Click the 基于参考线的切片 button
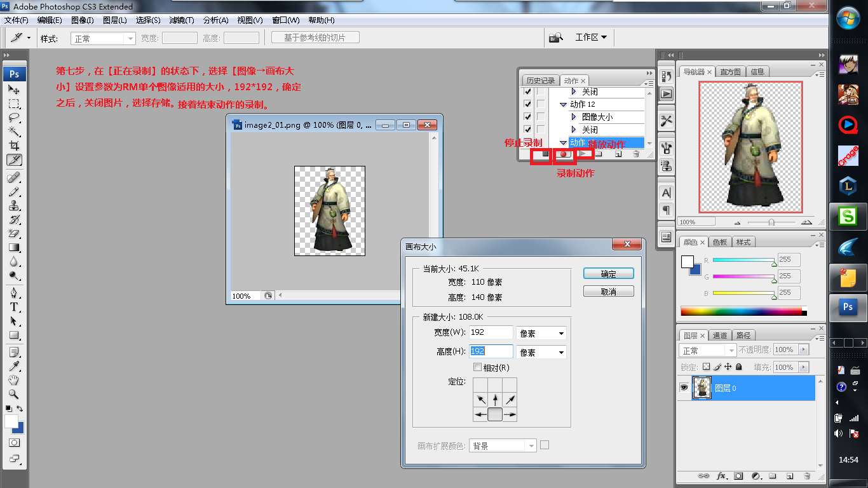Screen dimensions: 868x488 pos(315,37)
